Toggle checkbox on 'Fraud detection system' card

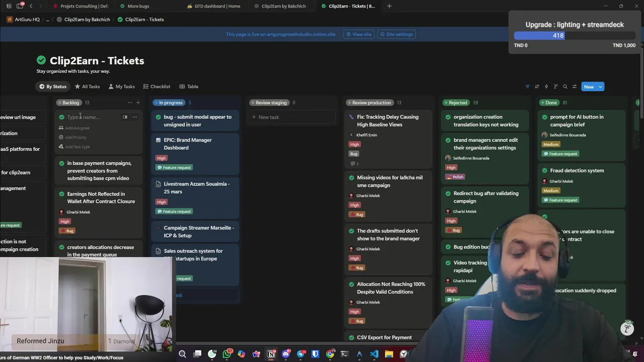click(x=545, y=170)
